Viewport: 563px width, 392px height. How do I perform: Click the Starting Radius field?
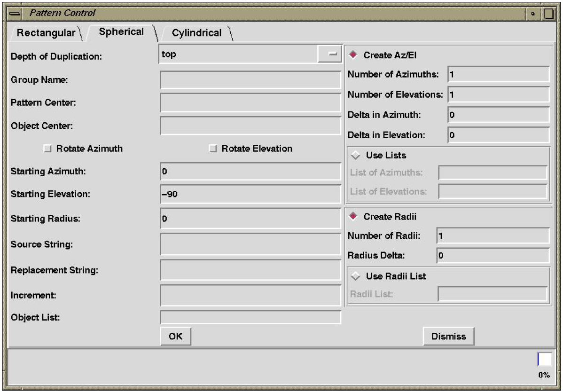(x=250, y=218)
